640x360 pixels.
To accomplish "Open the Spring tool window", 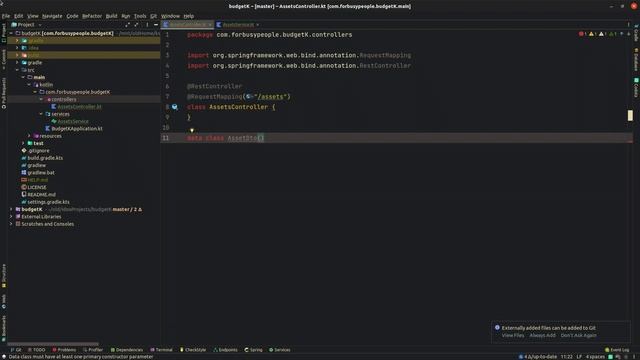I will [253, 350].
